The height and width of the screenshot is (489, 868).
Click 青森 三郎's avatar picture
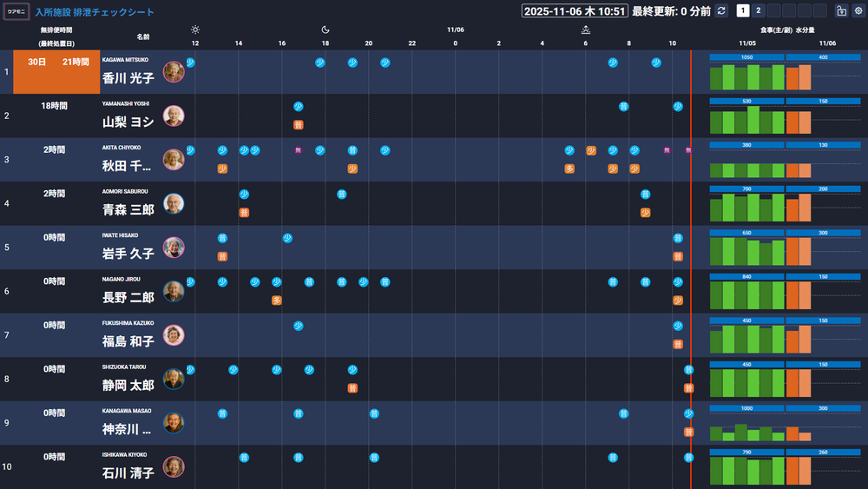click(174, 203)
